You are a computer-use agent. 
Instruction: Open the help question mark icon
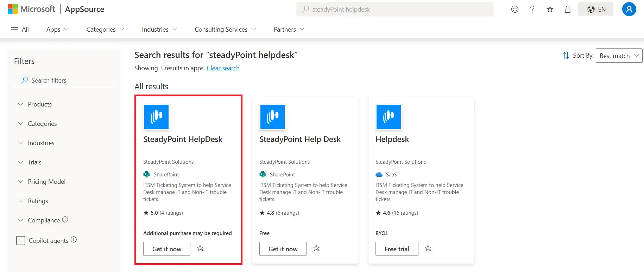pos(532,9)
